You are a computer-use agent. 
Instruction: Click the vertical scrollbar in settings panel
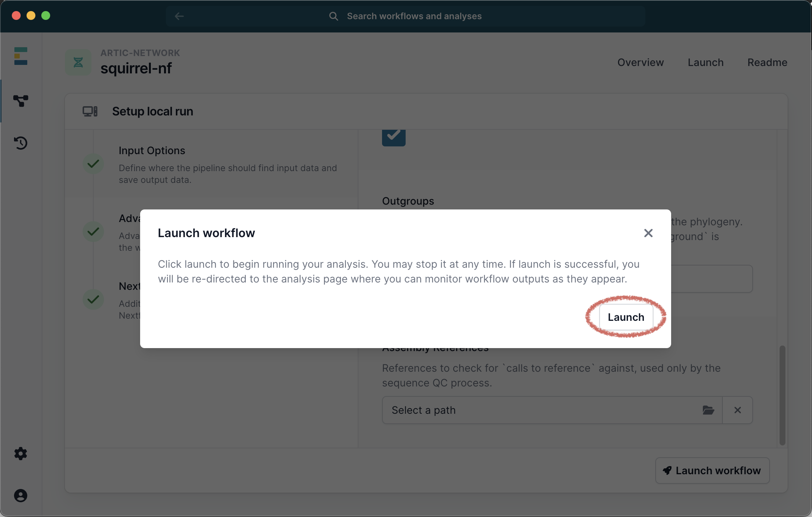(782, 395)
